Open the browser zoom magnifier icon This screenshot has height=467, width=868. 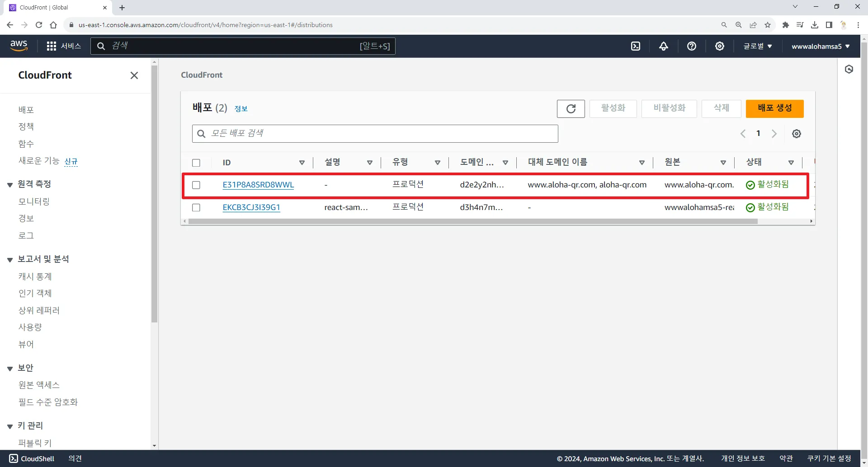click(x=739, y=25)
